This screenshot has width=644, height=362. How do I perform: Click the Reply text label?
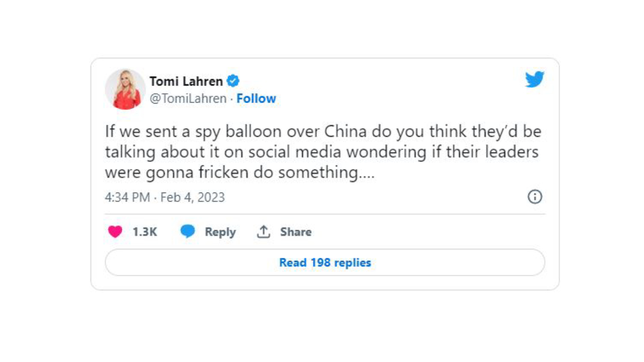pyautogui.click(x=220, y=232)
